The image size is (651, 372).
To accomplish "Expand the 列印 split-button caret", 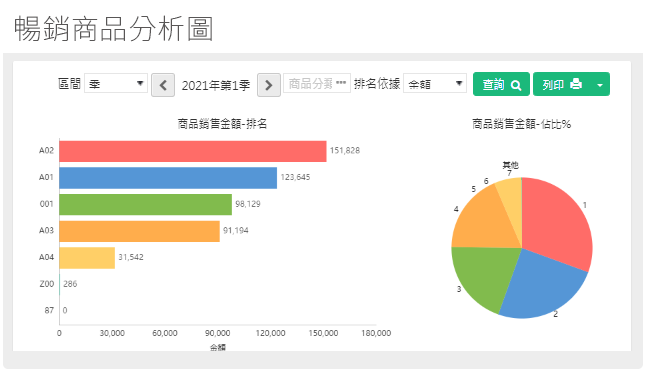I will pos(600,84).
